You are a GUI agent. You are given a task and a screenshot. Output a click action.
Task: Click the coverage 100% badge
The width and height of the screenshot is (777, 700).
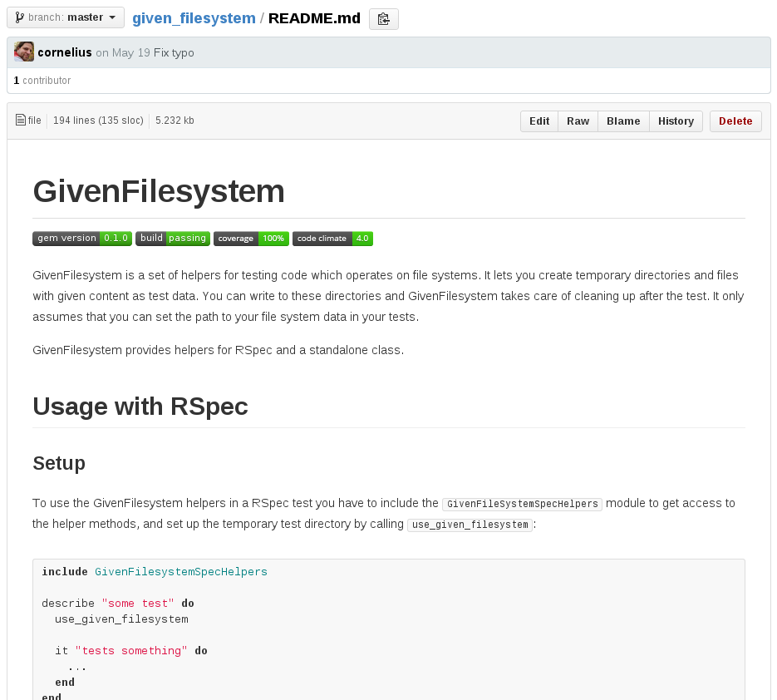pos(251,239)
